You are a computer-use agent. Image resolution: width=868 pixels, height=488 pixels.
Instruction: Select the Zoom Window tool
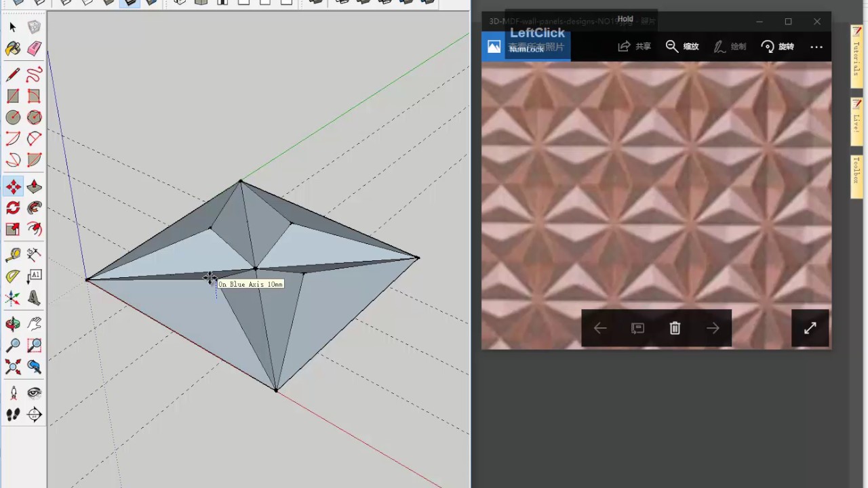[35, 346]
